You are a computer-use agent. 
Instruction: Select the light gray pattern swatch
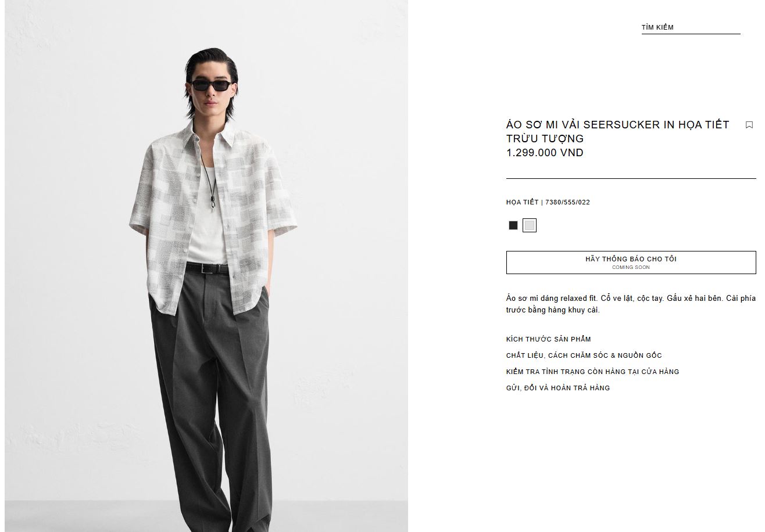[x=530, y=225]
